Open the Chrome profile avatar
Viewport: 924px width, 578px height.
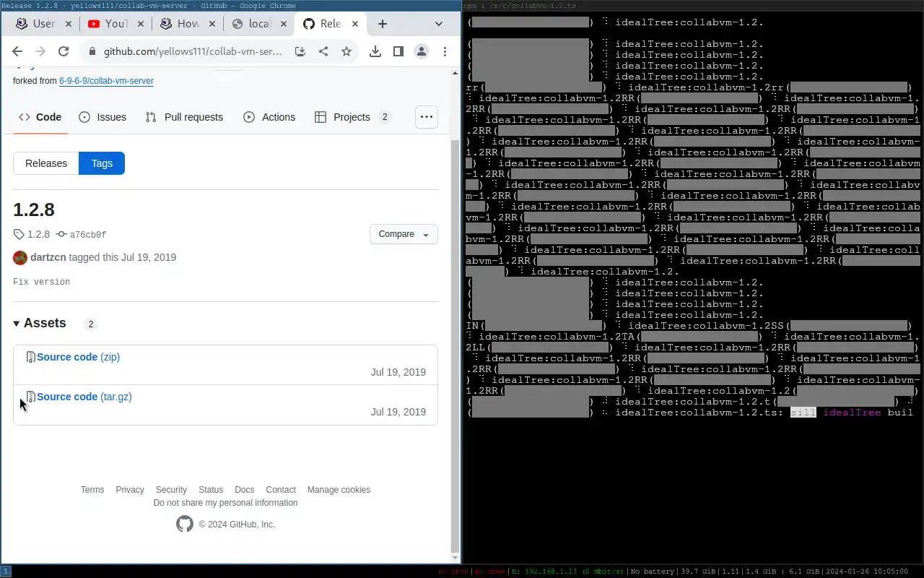point(421,51)
